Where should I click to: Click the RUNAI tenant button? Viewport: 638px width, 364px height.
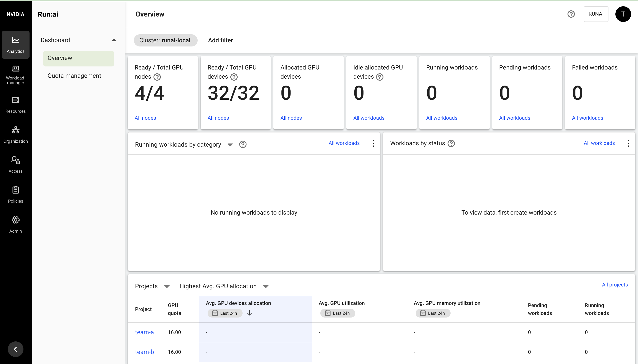[596, 14]
